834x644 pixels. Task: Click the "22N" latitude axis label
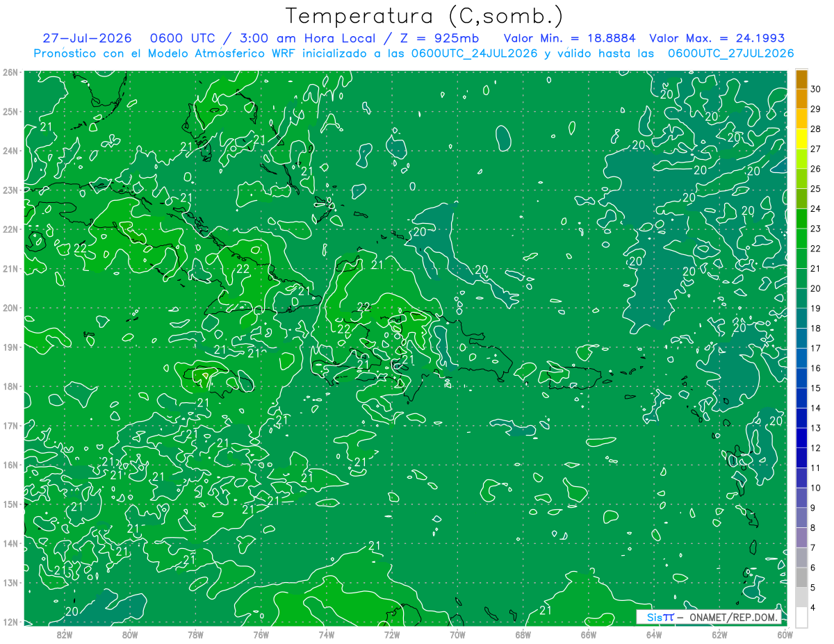10,229
